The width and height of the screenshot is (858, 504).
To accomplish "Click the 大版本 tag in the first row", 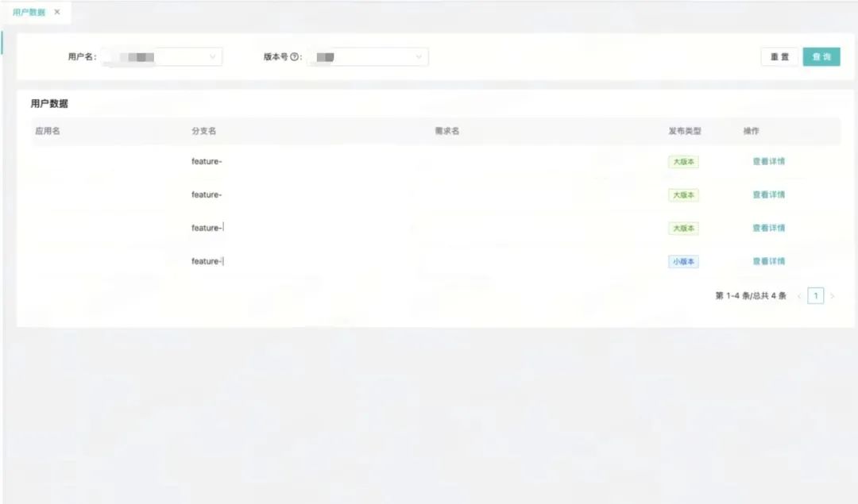I will 683,162.
